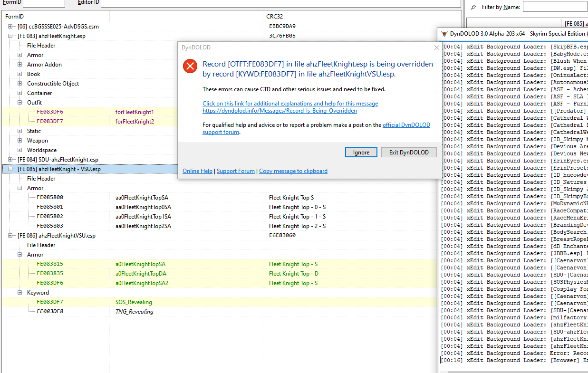Select the TNG_Revealing keyword entry
The height and width of the screenshot is (373, 588).
point(135,312)
